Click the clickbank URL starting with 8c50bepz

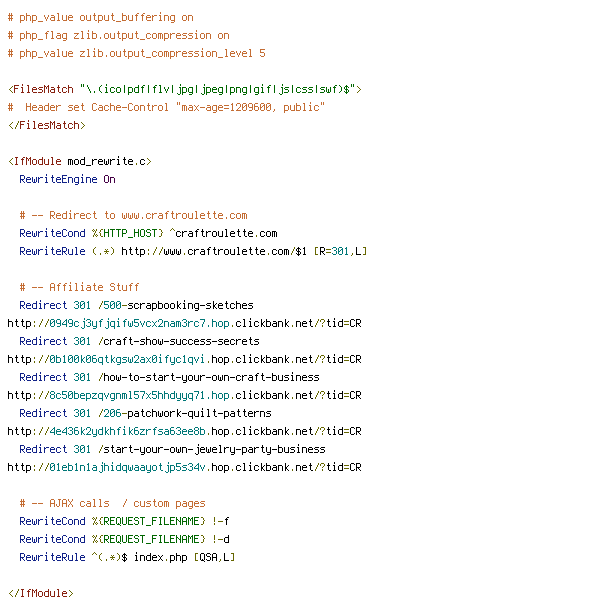184,395
